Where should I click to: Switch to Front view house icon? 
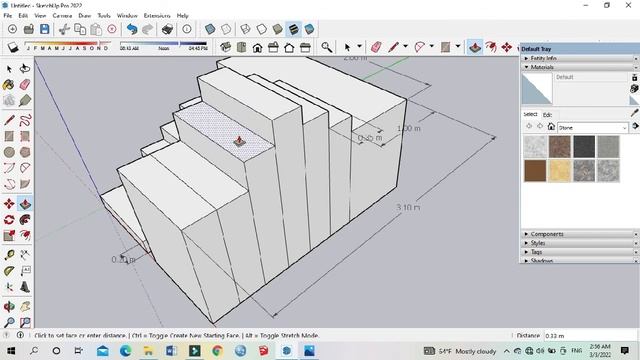(258, 47)
